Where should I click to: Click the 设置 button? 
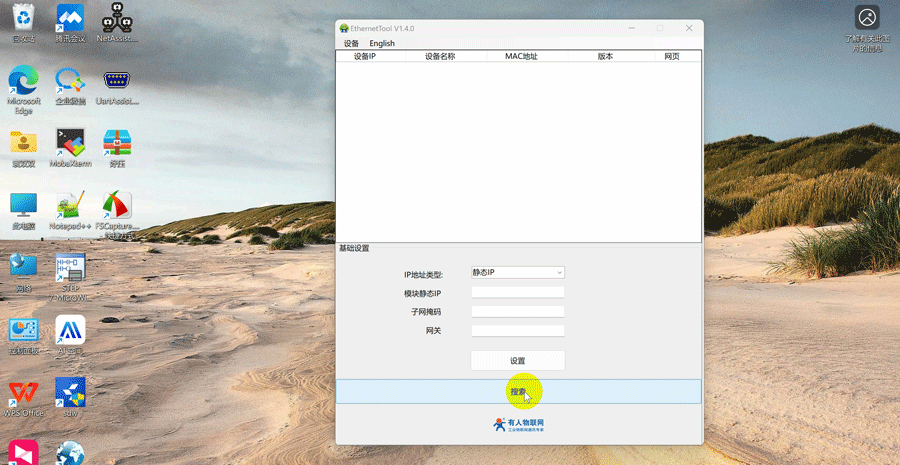click(517, 360)
